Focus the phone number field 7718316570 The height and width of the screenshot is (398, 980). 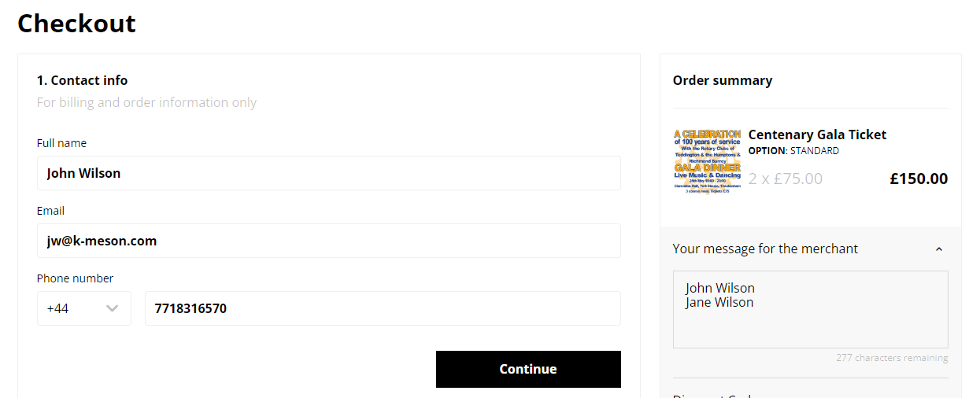point(383,308)
